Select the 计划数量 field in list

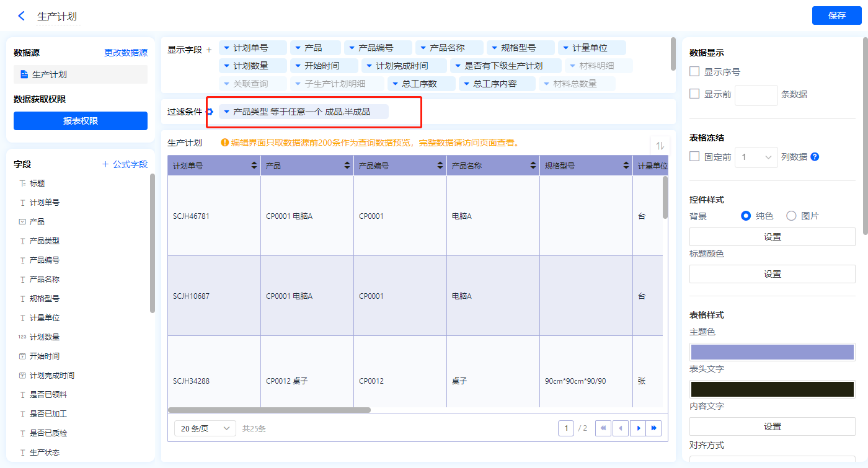click(x=45, y=337)
